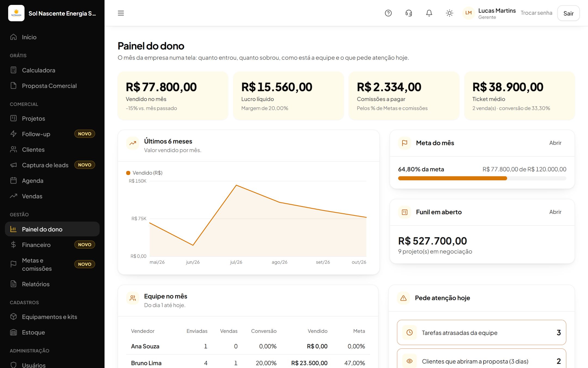
Task: Click Abrir on Funil em aberto card
Action: click(x=555, y=212)
